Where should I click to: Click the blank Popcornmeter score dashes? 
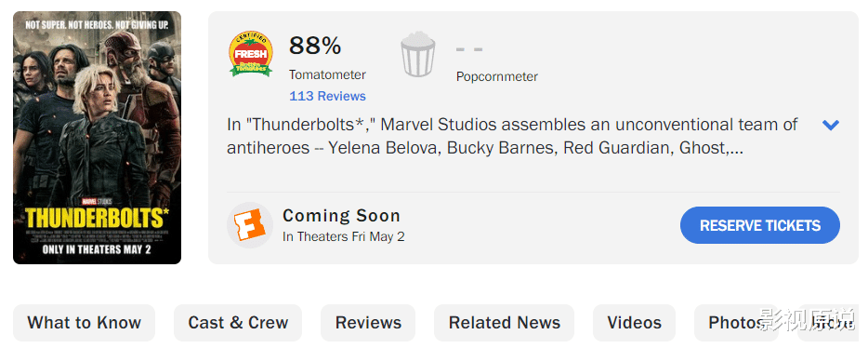click(469, 49)
